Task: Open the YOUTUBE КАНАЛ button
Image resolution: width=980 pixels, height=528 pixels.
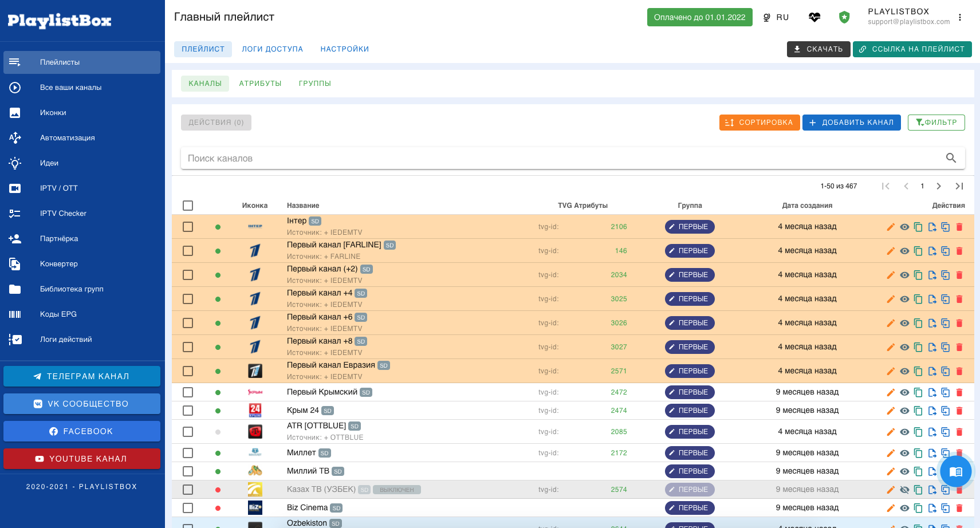Action: (82, 459)
